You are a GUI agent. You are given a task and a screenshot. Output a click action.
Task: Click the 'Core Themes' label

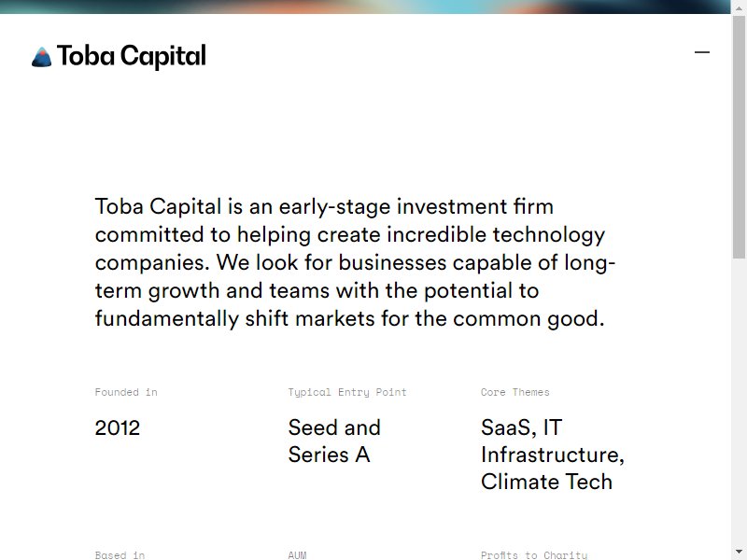(x=515, y=392)
